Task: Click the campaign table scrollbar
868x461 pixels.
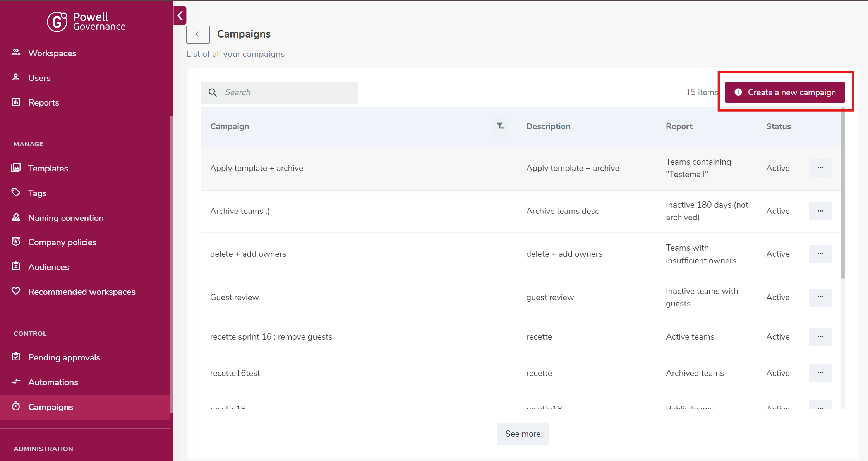Action: coord(843,193)
